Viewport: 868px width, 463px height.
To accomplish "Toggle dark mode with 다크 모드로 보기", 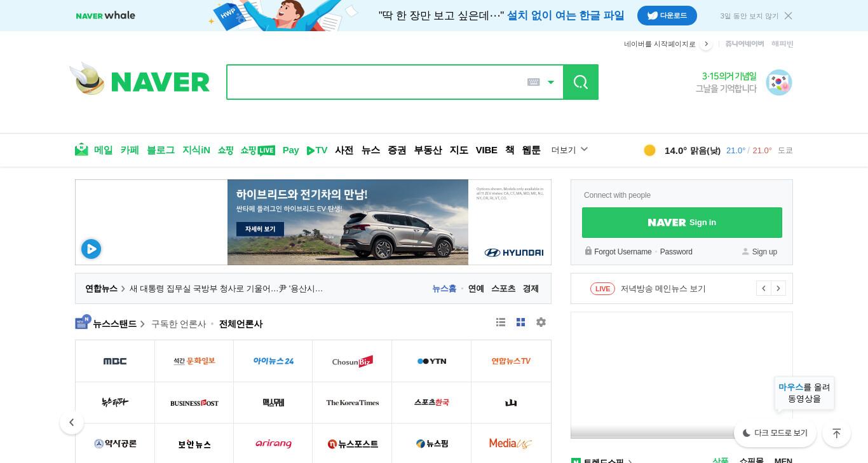I will point(775,433).
